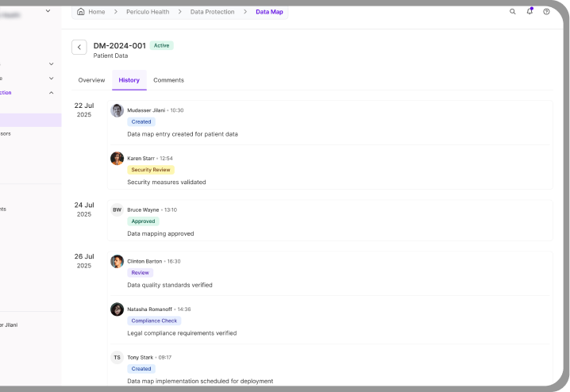The width and height of the screenshot is (570, 392).
Task: Click the Compliance Check badge
Action: pyautogui.click(x=154, y=321)
